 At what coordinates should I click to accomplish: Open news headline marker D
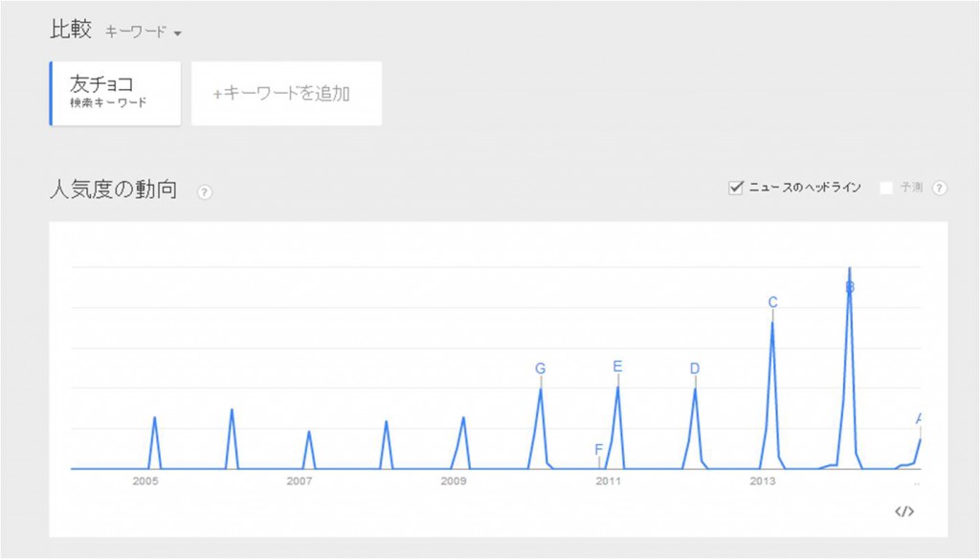(x=695, y=369)
